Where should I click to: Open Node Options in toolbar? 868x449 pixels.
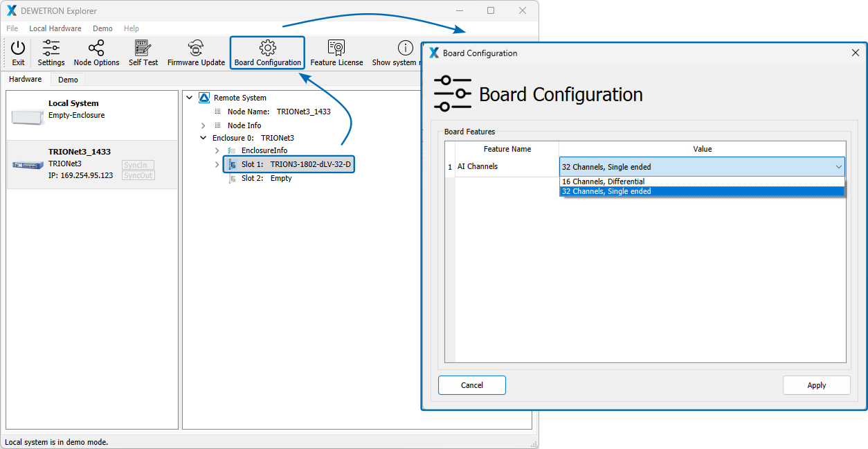[97, 53]
